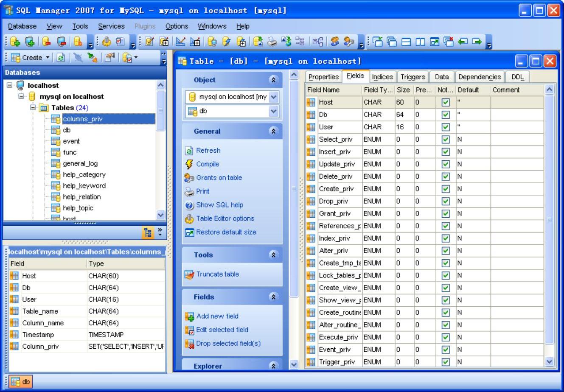The height and width of the screenshot is (392, 564).
Task: Toggle Not Null checkbox for Select_priv
Action: point(445,139)
